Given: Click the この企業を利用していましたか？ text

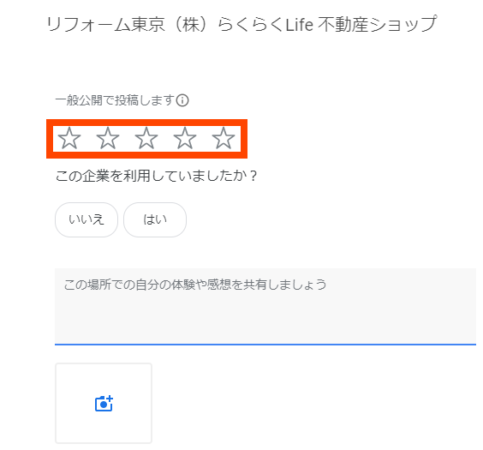Looking at the screenshot, I should [x=157, y=176].
